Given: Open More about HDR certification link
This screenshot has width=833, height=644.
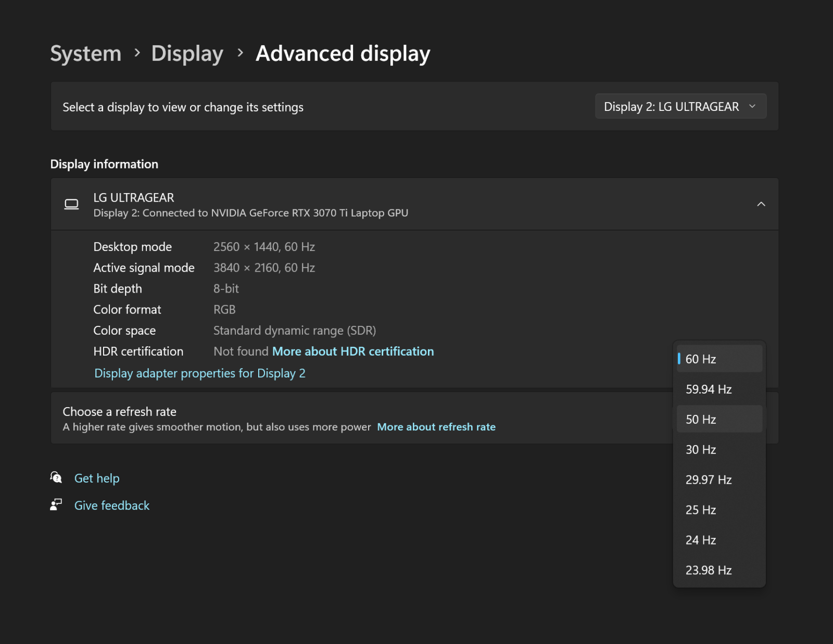Looking at the screenshot, I should [353, 351].
